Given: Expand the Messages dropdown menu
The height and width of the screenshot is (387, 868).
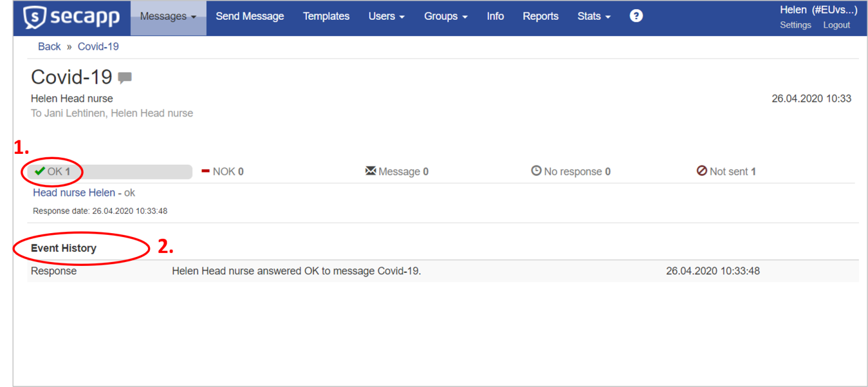Looking at the screenshot, I should click(x=168, y=17).
